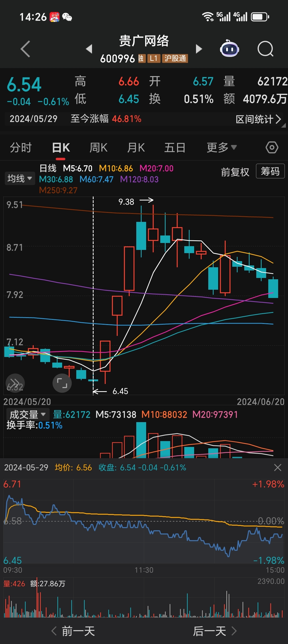Tap volume M20:97391 label
The width and height of the screenshot is (288, 644).
click(x=215, y=414)
